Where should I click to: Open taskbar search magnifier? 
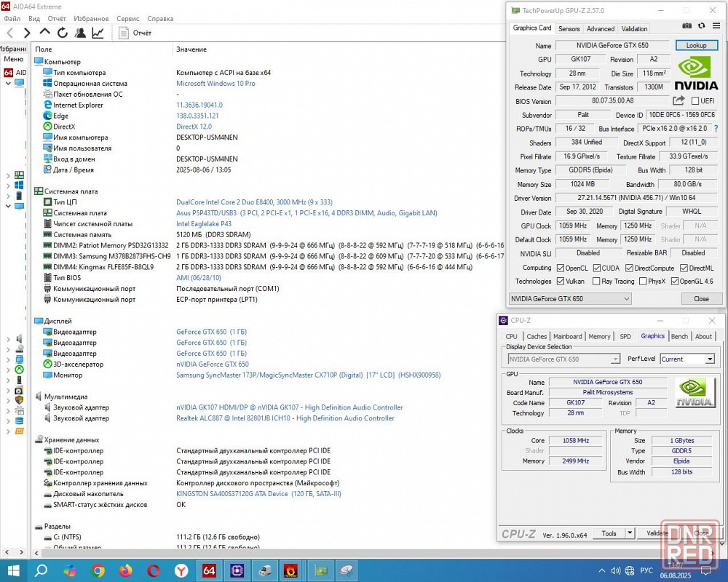click(41, 570)
